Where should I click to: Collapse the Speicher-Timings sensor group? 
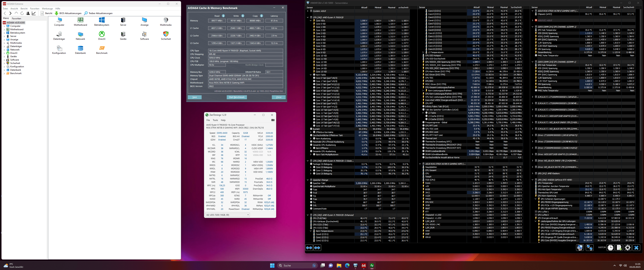(x=308, y=180)
